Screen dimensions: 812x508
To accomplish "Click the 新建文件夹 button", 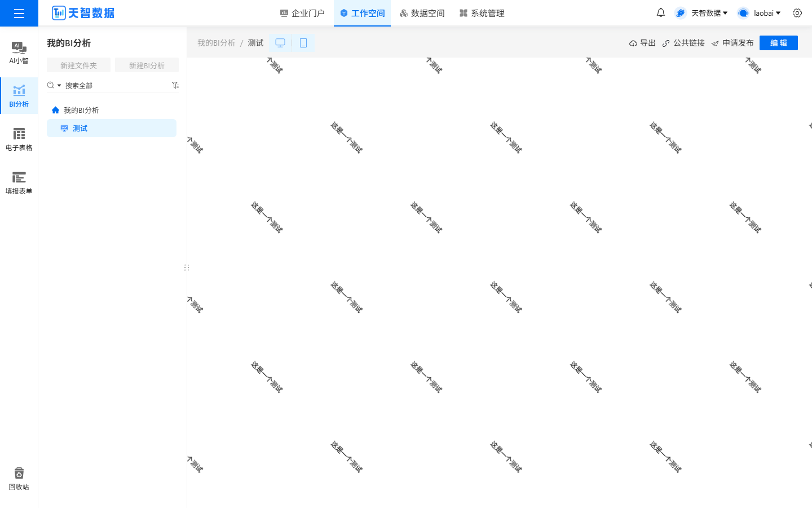I will point(78,65).
